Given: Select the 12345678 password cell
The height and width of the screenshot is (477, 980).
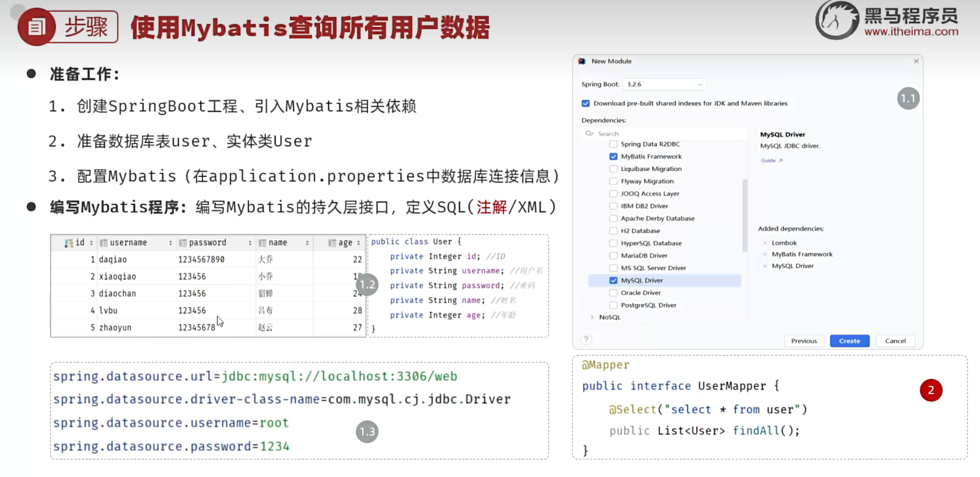Looking at the screenshot, I should pyautogui.click(x=216, y=328).
